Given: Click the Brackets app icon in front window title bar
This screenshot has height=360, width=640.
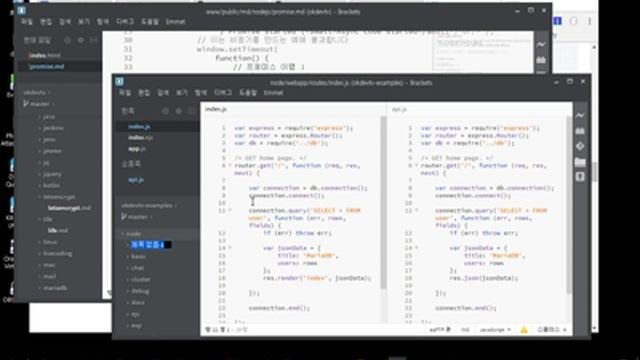Looking at the screenshot, I should pyautogui.click(x=119, y=82).
